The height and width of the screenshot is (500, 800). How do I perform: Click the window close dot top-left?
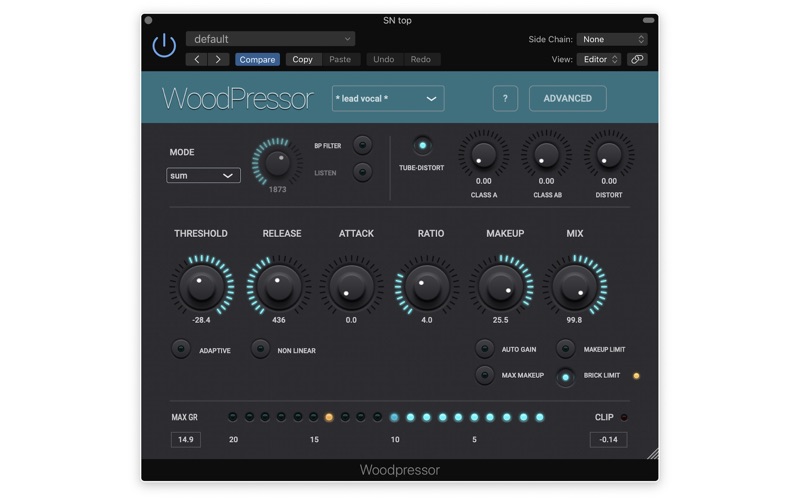(x=148, y=20)
